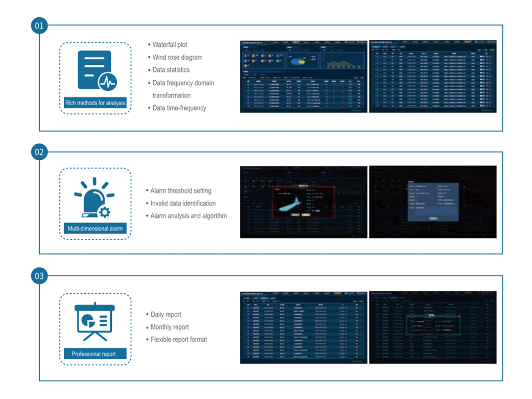The width and height of the screenshot is (532, 399).
Task: Open the data table screenshot in section 01
Action: coord(433,77)
